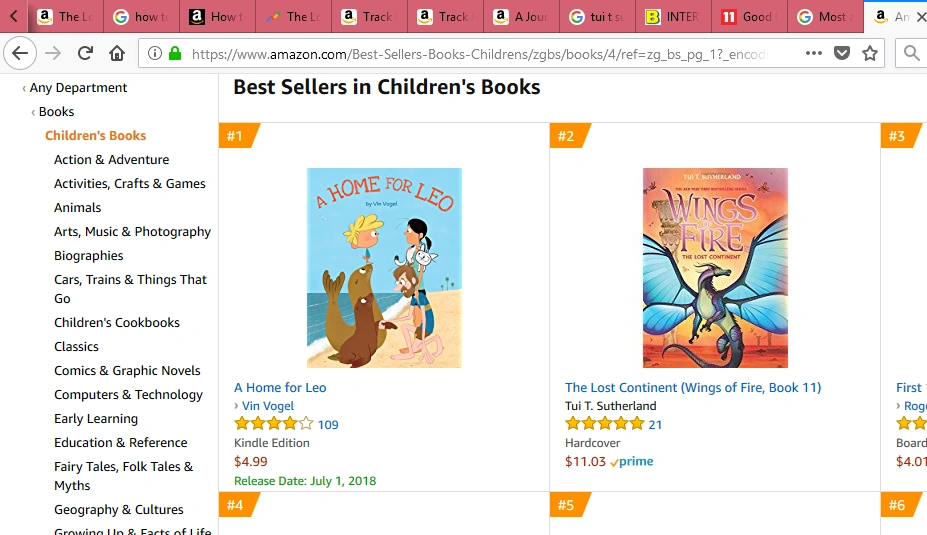Go up to the Books category
Viewport: 927px width, 535px height.
[56, 112]
